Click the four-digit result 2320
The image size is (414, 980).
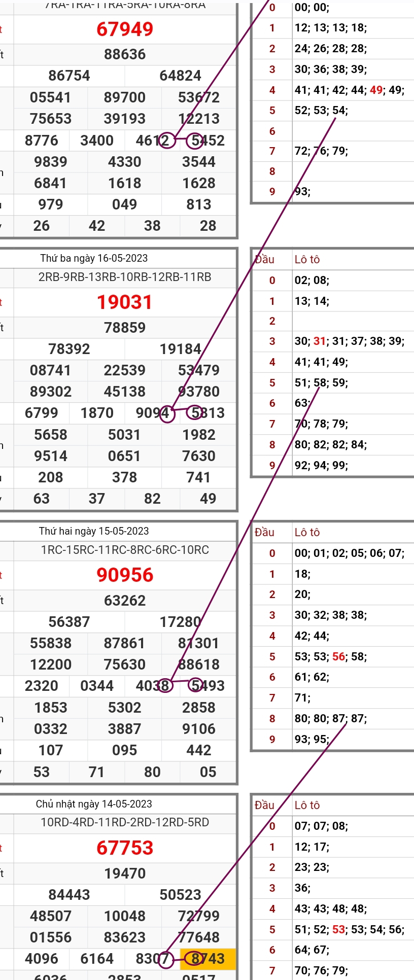point(42,686)
